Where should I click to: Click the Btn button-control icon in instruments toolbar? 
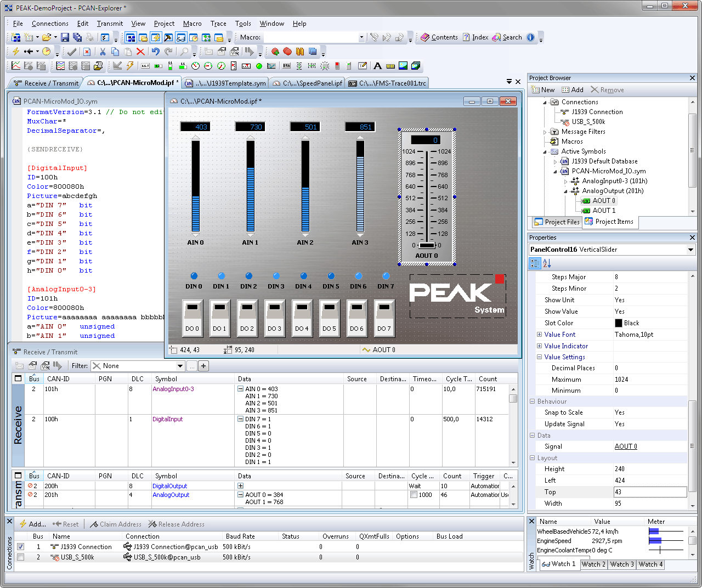pyautogui.click(x=286, y=66)
